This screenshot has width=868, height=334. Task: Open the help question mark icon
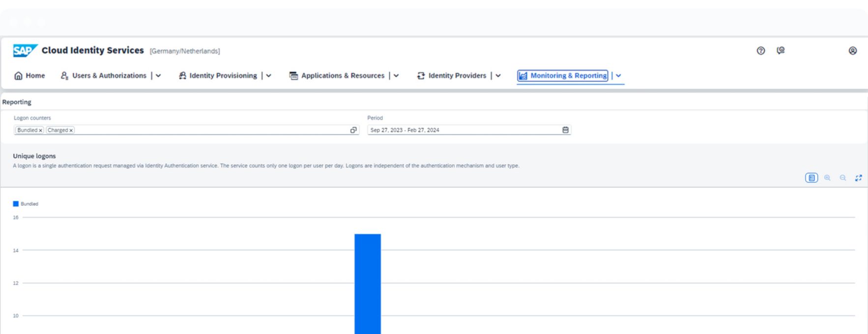point(760,51)
